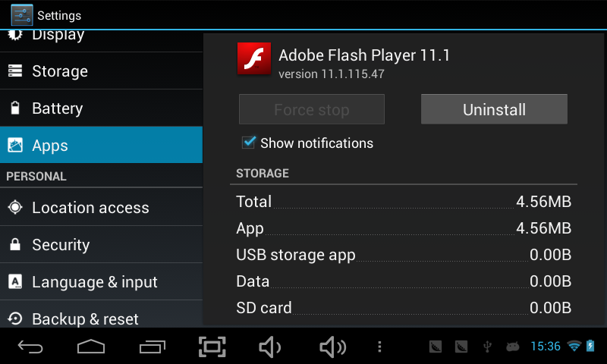The height and width of the screenshot is (364, 607).
Task: Open Language & input settings
Action: (x=102, y=281)
